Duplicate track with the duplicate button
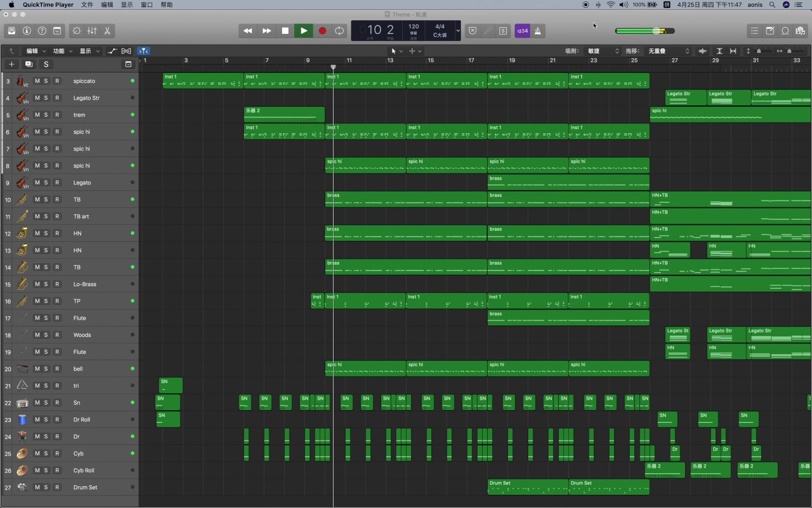Viewport: 812px width, 508px height. coord(29,64)
